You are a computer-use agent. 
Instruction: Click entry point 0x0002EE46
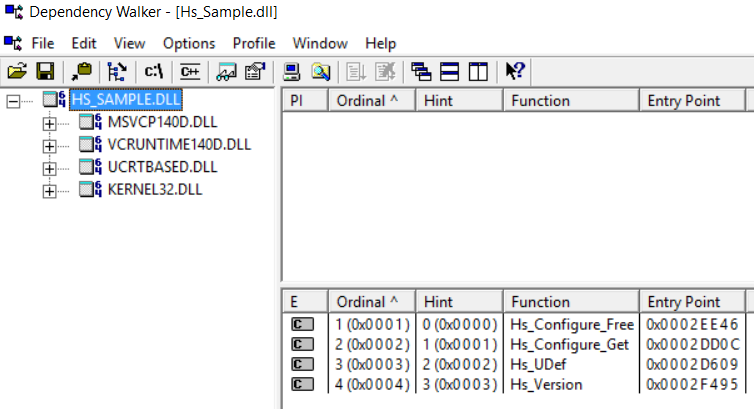[692, 324]
